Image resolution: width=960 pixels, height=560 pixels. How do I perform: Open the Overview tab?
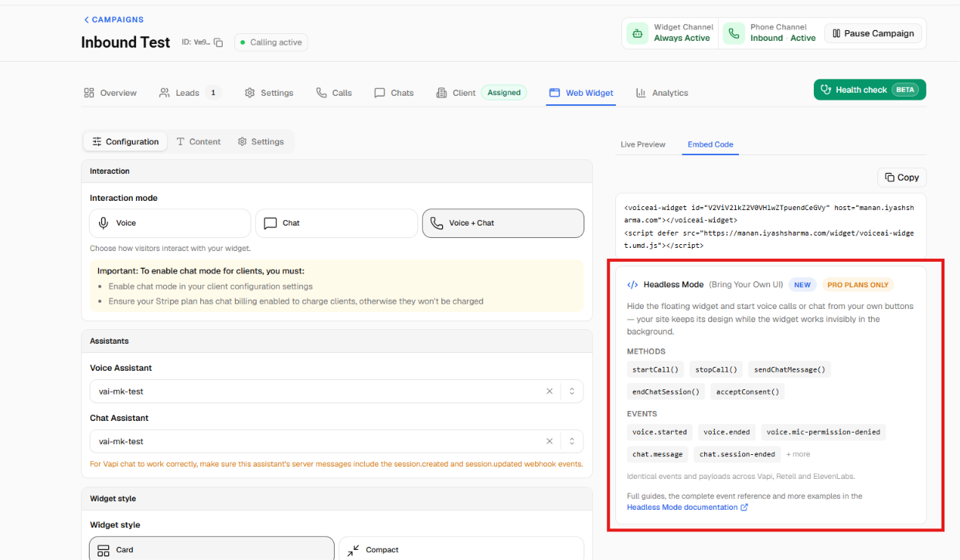coord(111,93)
